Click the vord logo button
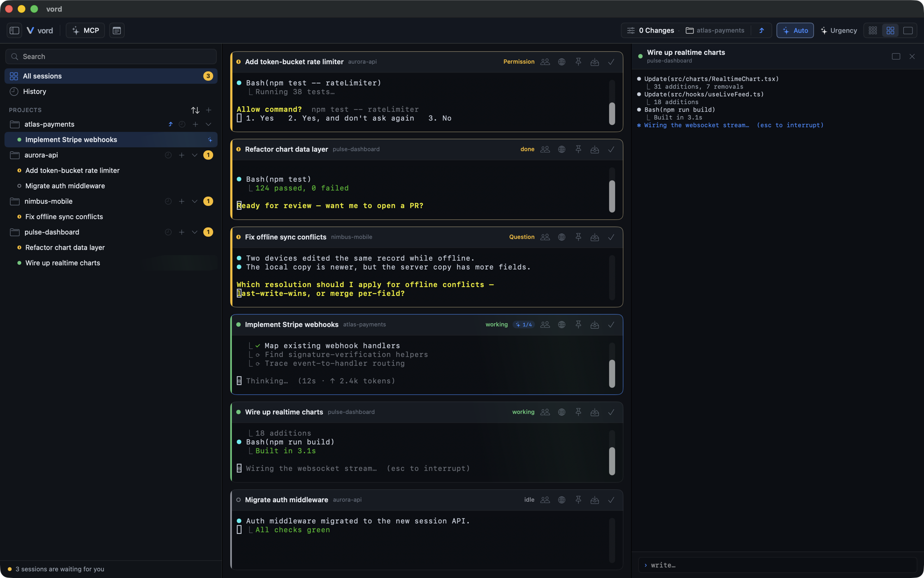Screen dimensions: 924x578 (x=40, y=31)
